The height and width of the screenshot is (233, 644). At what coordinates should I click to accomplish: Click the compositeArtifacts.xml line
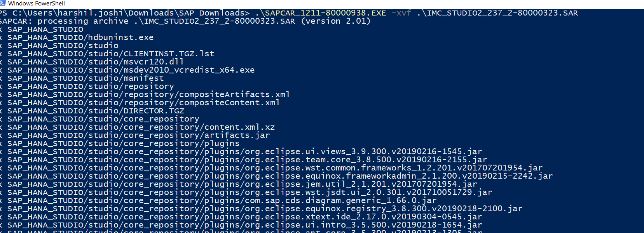(148, 95)
